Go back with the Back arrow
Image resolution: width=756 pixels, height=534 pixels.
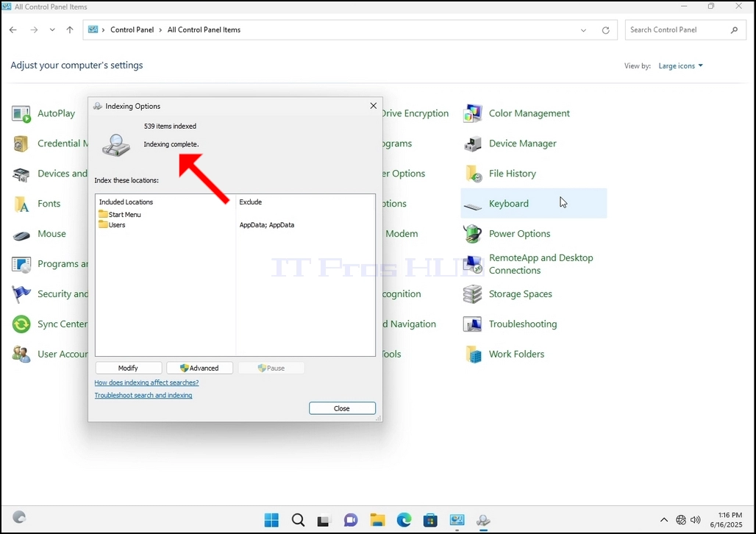(13, 30)
